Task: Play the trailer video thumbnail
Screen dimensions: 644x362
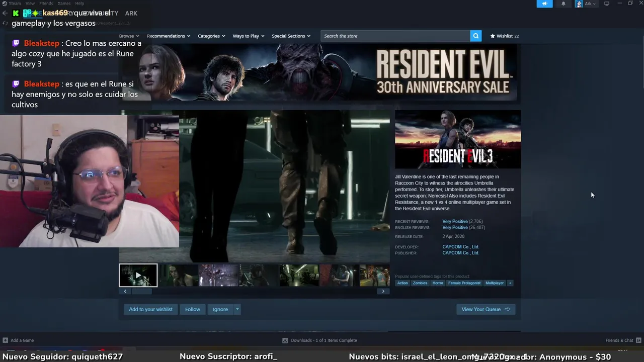Action: tap(138, 276)
